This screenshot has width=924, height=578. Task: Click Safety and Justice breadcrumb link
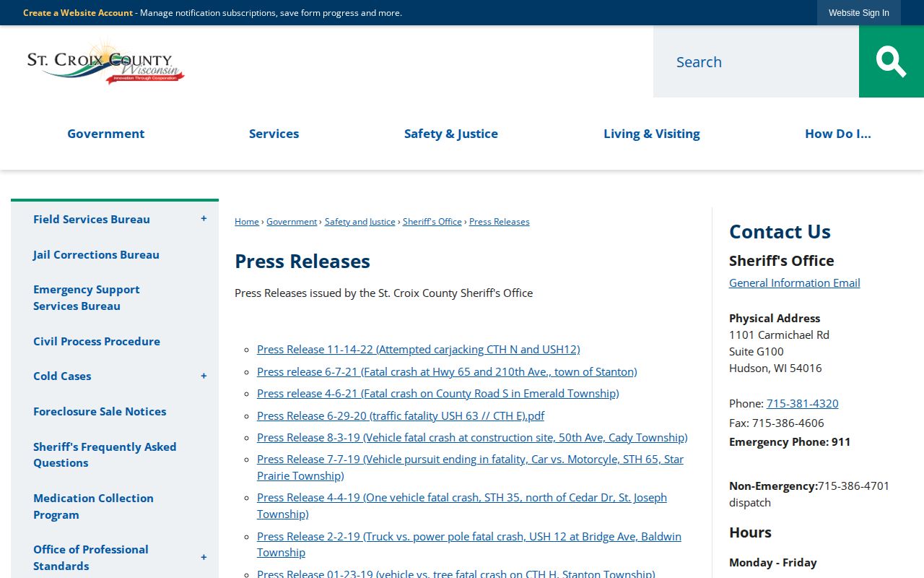pos(360,222)
